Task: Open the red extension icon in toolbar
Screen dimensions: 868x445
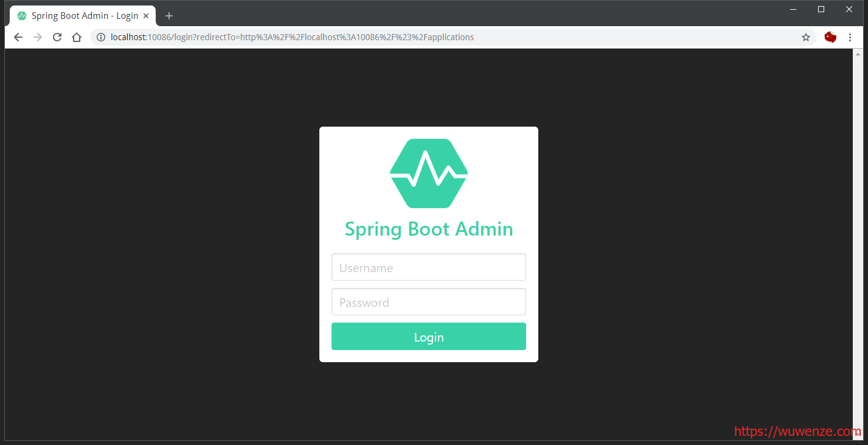Action: [830, 37]
